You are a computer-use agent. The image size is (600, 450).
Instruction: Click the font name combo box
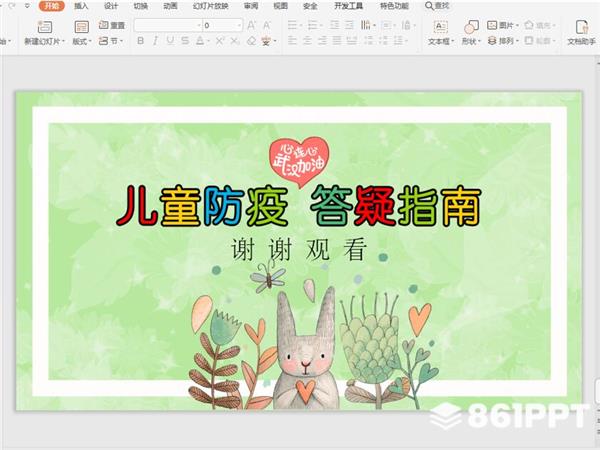point(168,25)
